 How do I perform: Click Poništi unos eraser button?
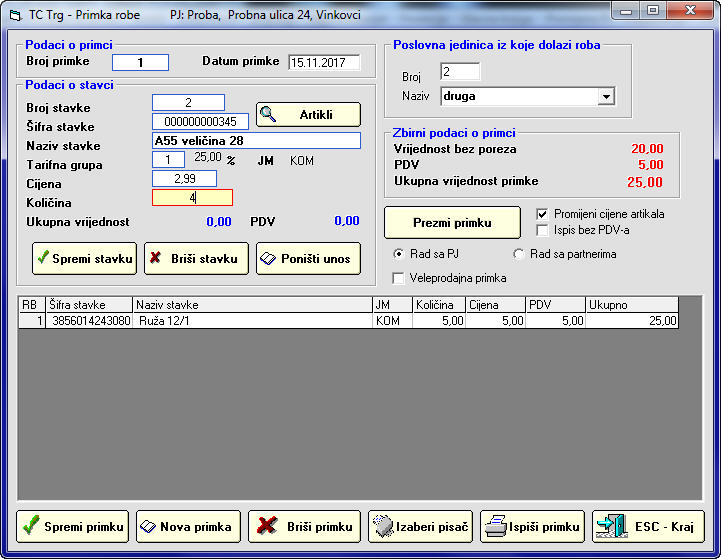click(308, 258)
